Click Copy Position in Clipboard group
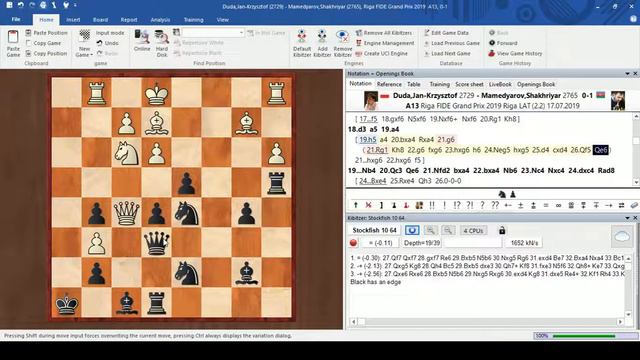The height and width of the screenshot is (360, 640). 46,53
